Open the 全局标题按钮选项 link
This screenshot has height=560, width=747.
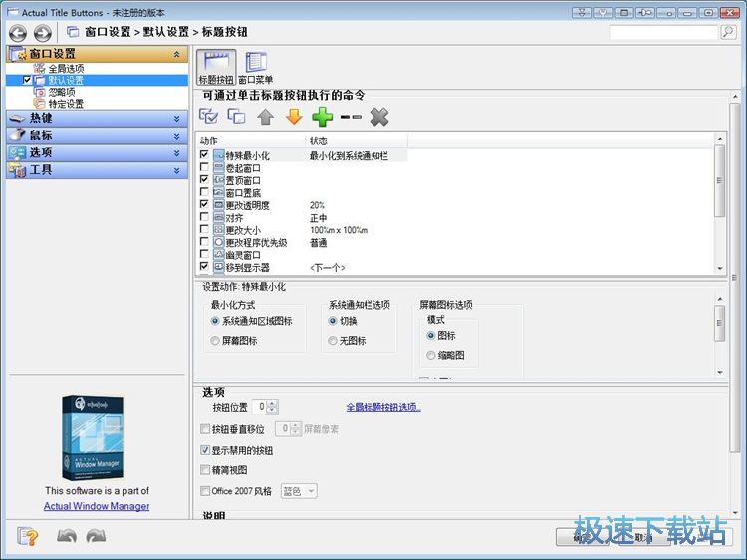(383, 407)
